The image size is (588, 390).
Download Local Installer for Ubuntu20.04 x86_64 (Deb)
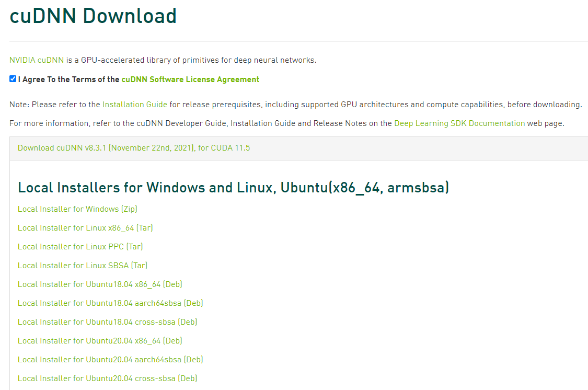coord(100,340)
